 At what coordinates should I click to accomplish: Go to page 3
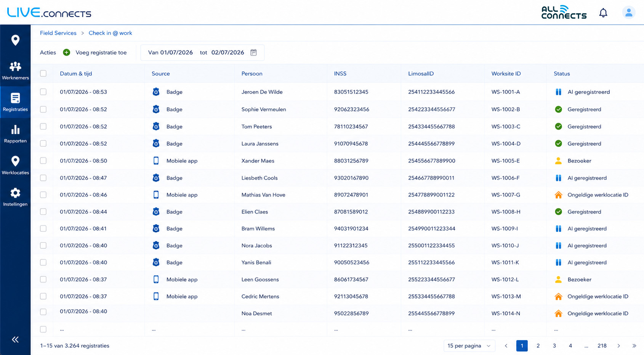(x=554, y=346)
